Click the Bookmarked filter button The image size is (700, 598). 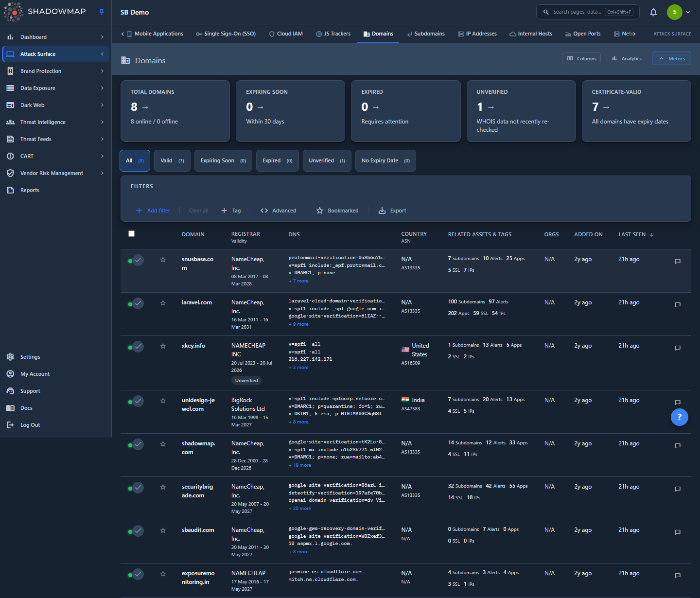tap(337, 211)
